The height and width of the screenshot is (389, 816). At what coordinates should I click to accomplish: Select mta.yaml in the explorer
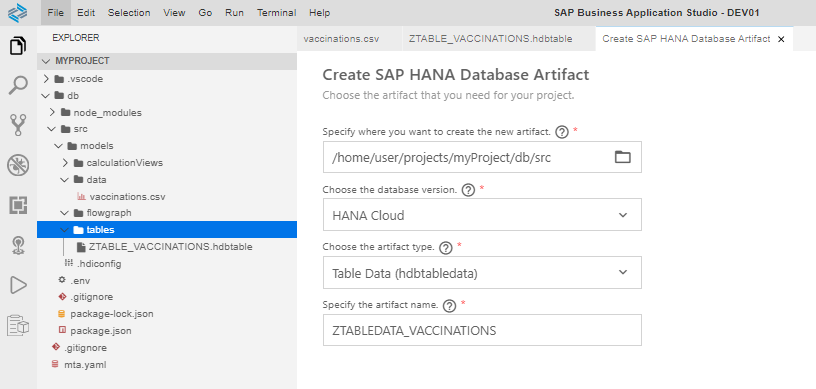pos(85,365)
